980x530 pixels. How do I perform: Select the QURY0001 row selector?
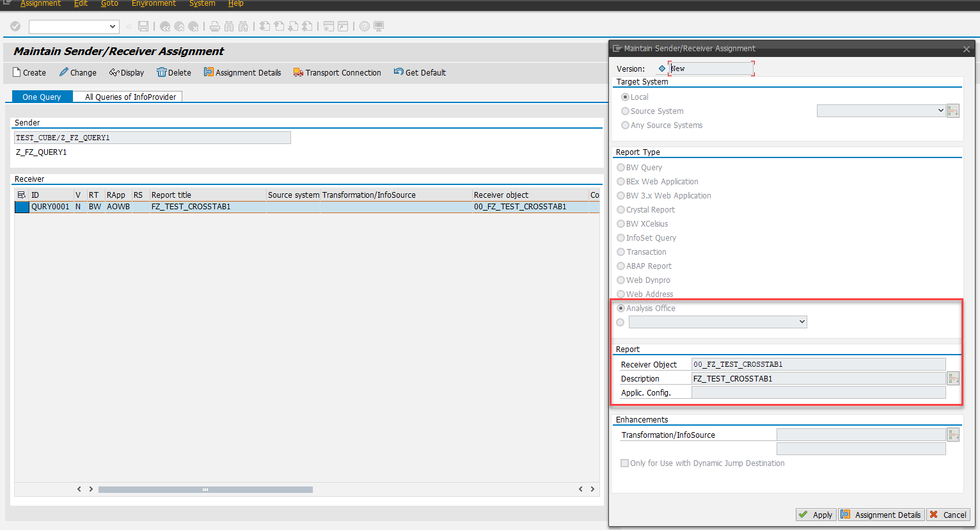(x=22, y=207)
